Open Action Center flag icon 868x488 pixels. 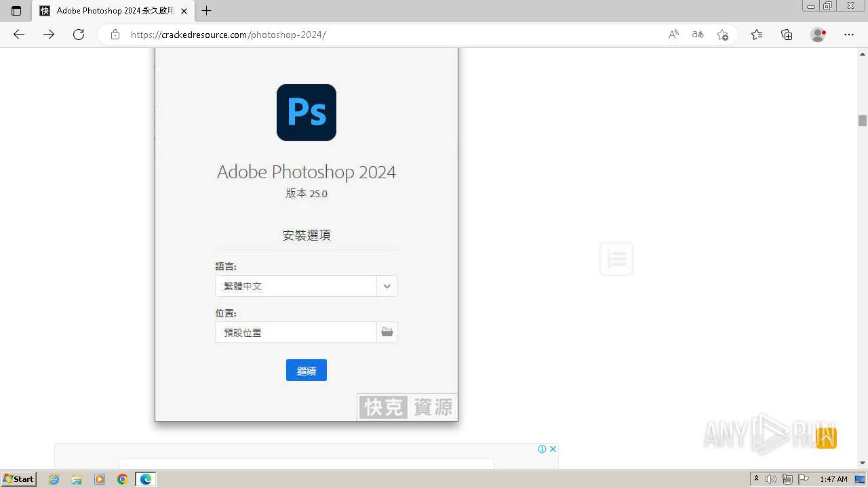804,479
